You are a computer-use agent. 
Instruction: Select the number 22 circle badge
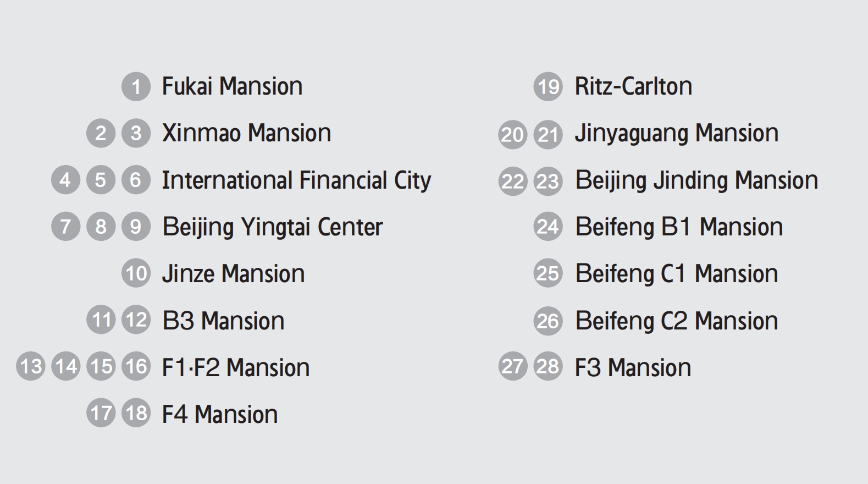513,181
